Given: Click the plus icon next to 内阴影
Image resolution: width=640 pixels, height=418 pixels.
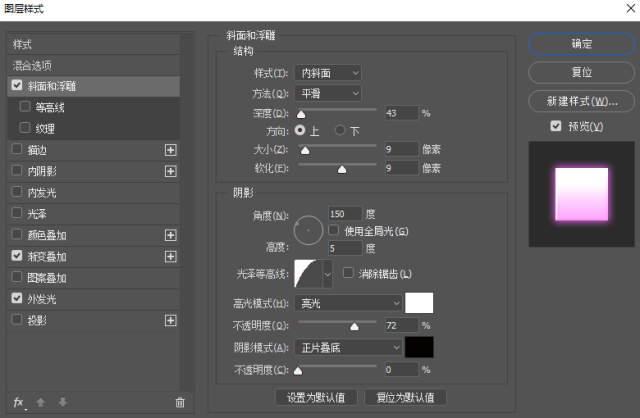Looking at the screenshot, I should [x=171, y=171].
